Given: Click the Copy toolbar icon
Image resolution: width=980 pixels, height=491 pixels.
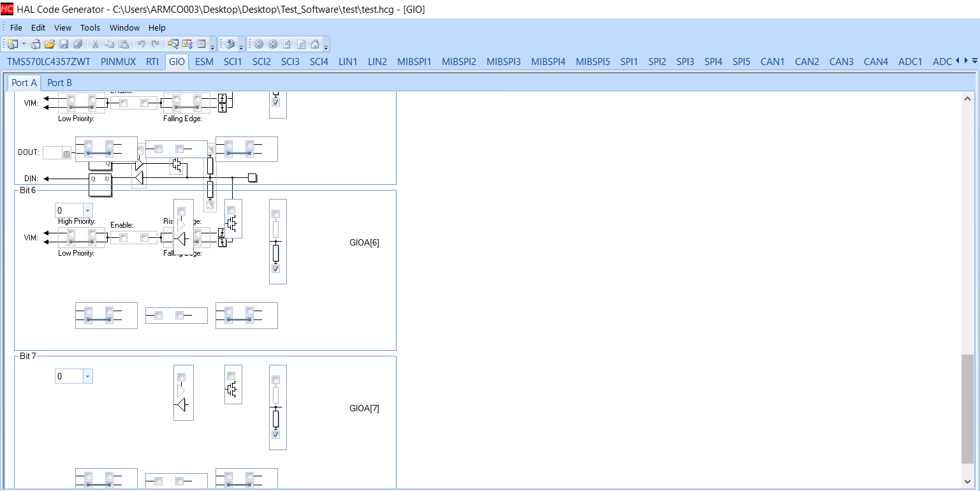Looking at the screenshot, I should pyautogui.click(x=110, y=44).
